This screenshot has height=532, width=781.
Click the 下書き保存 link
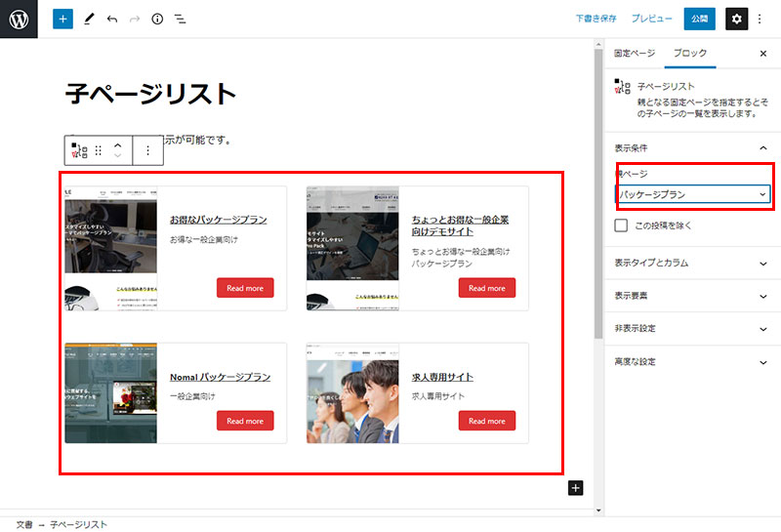coord(596,19)
